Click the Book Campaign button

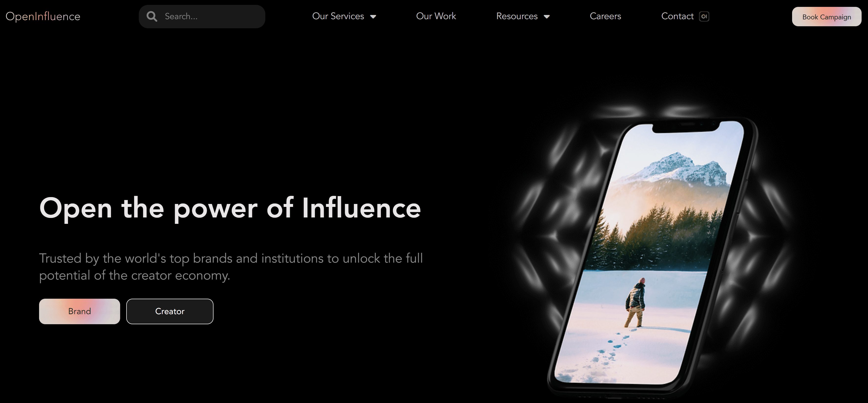tap(826, 16)
